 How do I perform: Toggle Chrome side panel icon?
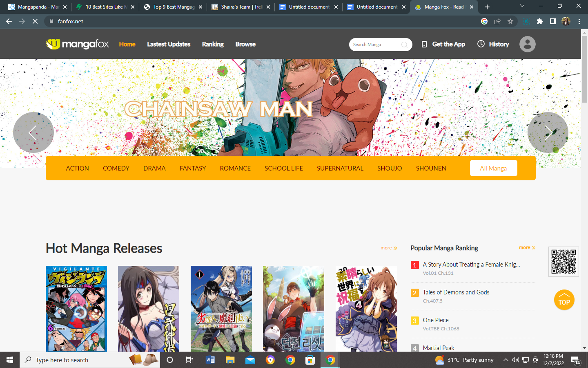tap(553, 21)
